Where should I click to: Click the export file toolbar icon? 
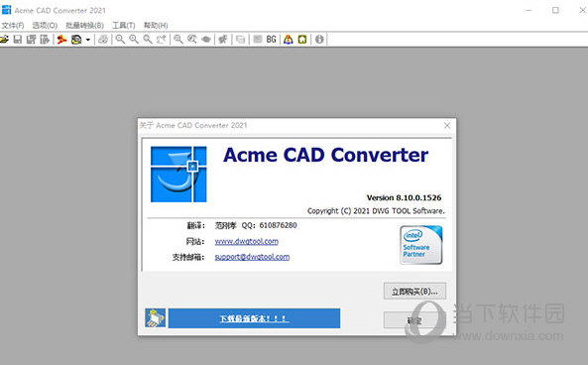pyautogui.click(x=45, y=39)
